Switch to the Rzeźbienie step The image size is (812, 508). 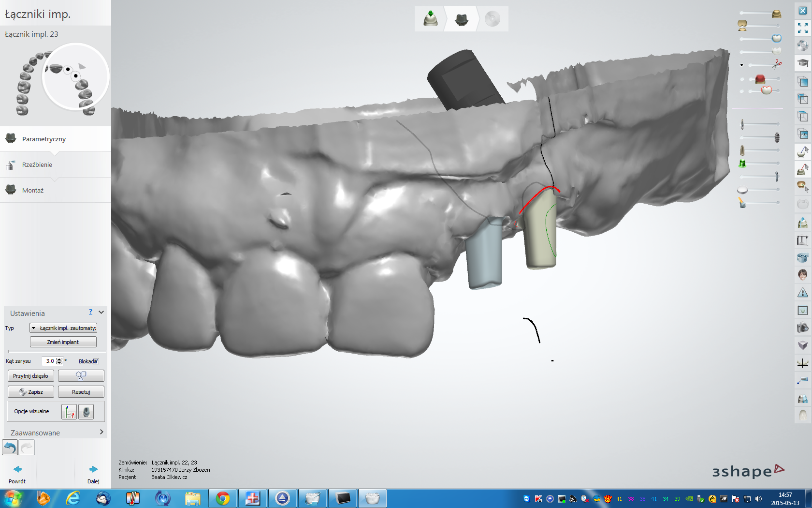coord(37,165)
